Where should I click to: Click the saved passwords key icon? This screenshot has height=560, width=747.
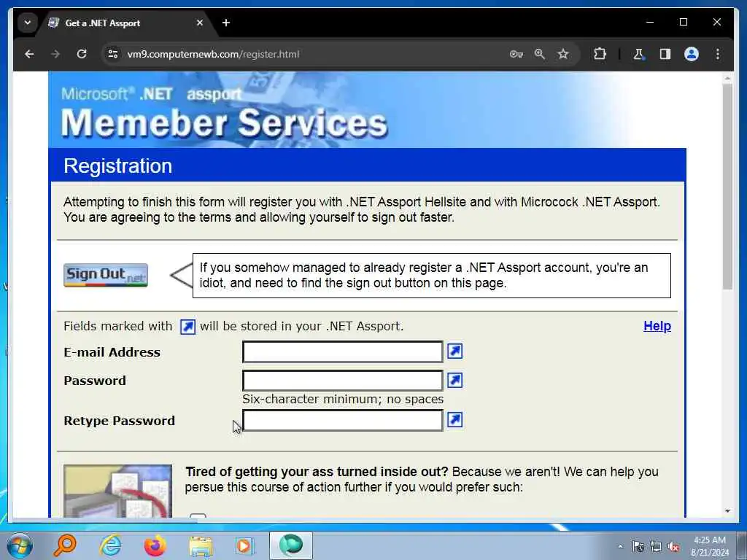[516, 54]
